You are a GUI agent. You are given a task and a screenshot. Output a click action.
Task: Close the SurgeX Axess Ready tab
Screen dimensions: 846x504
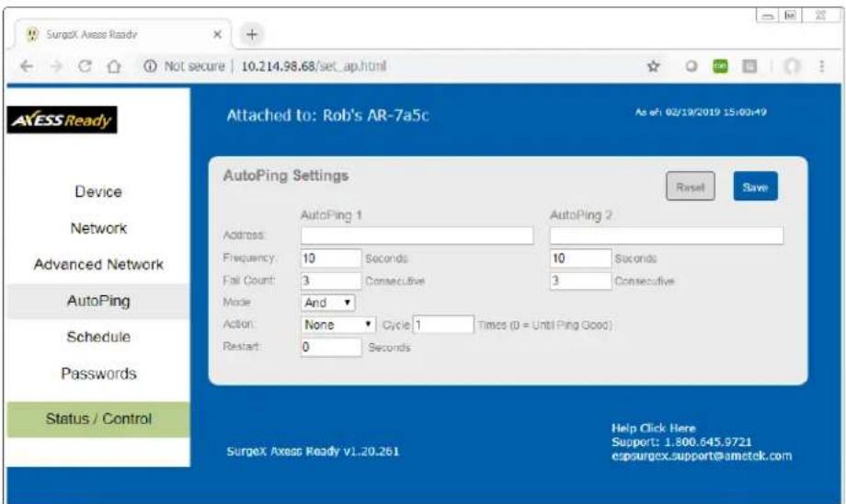(217, 35)
